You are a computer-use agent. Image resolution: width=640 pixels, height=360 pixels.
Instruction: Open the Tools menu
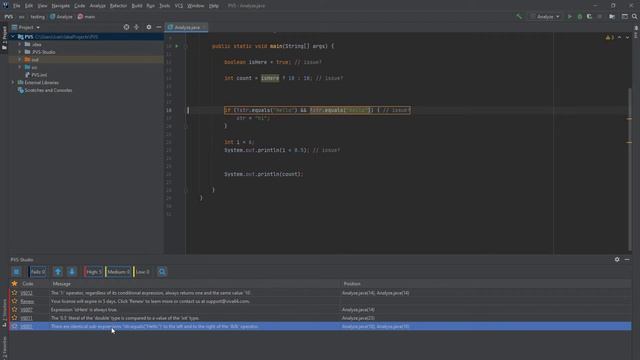coord(164,6)
